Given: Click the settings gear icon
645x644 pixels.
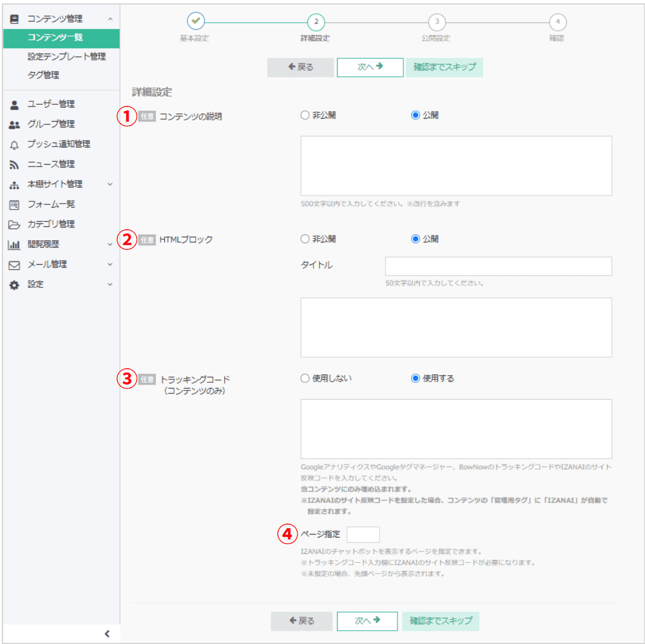Looking at the screenshot, I should click(x=15, y=285).
